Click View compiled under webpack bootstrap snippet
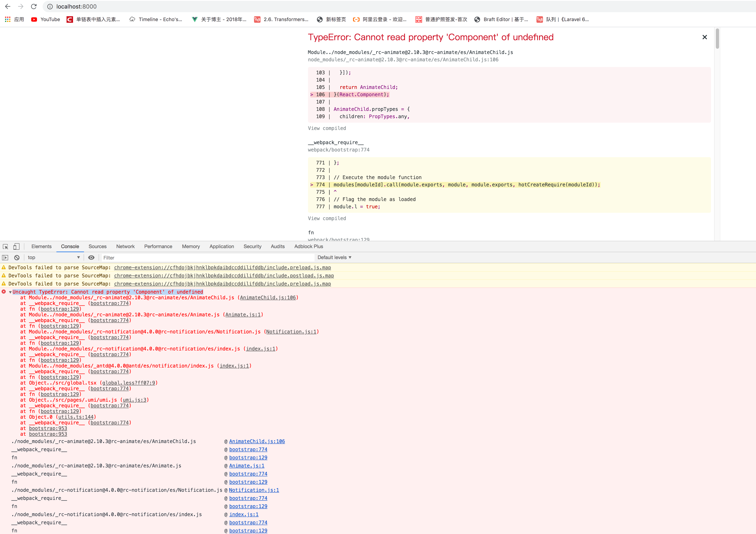This screenshot has width=756, height=534. point(327,218)
